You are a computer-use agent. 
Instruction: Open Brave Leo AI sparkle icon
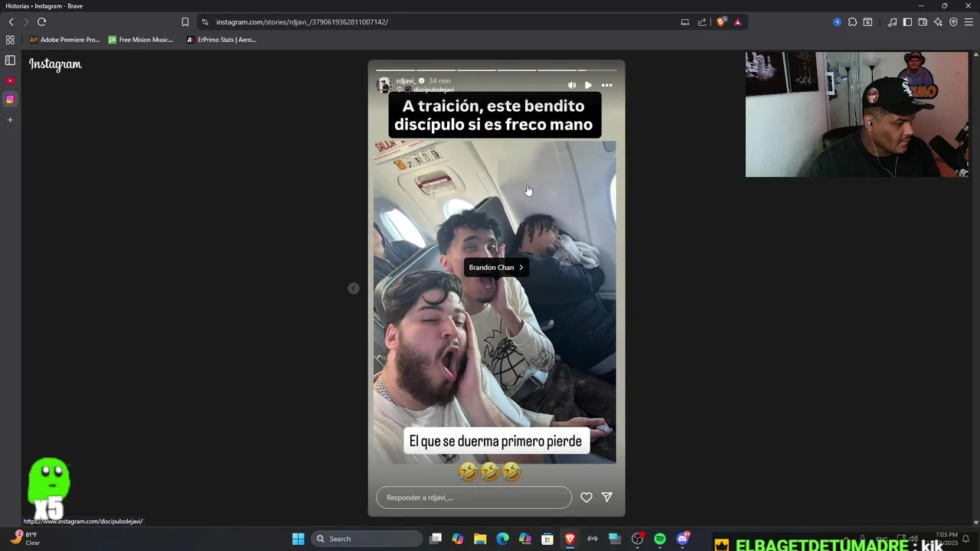[938, 22]
